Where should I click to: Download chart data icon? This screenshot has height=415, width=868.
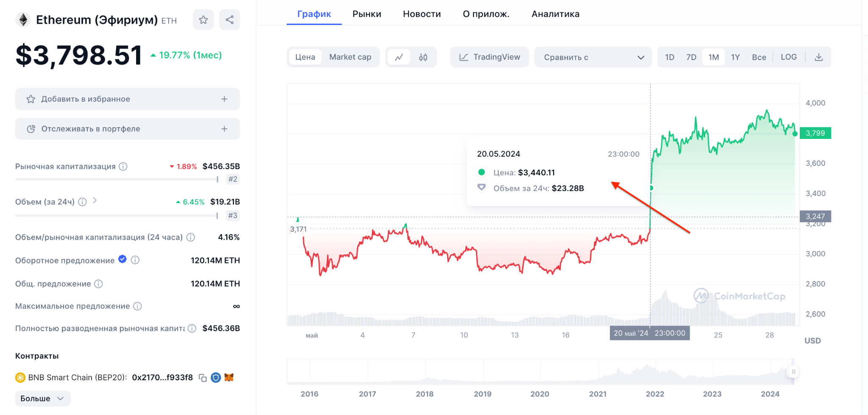819,57
